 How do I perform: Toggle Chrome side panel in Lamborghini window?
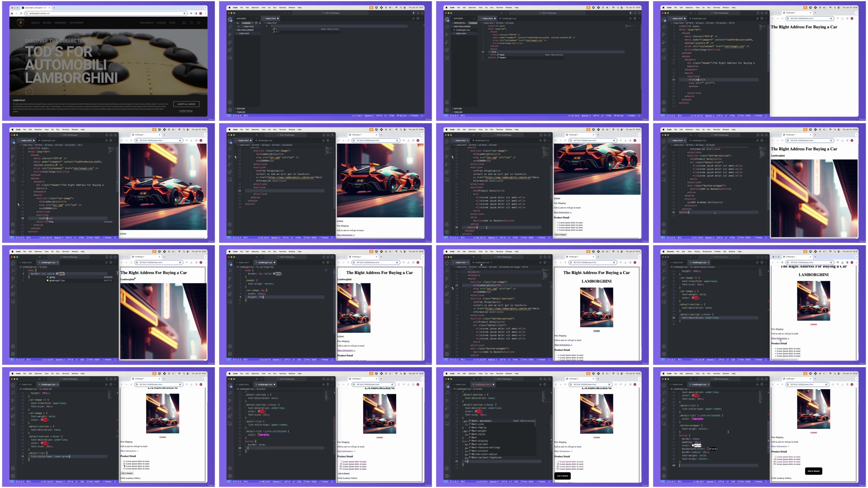(x=196, y=14)
